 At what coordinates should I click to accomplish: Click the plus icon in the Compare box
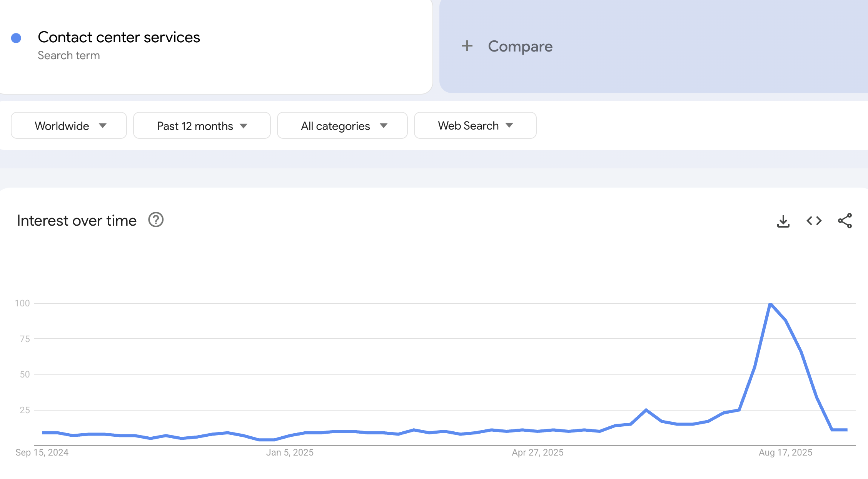click(466, 46)
